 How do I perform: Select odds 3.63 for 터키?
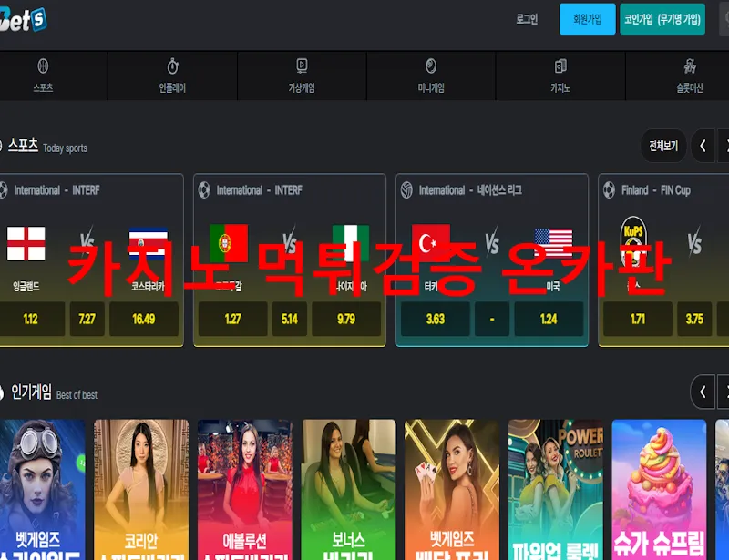pos(436,319)
